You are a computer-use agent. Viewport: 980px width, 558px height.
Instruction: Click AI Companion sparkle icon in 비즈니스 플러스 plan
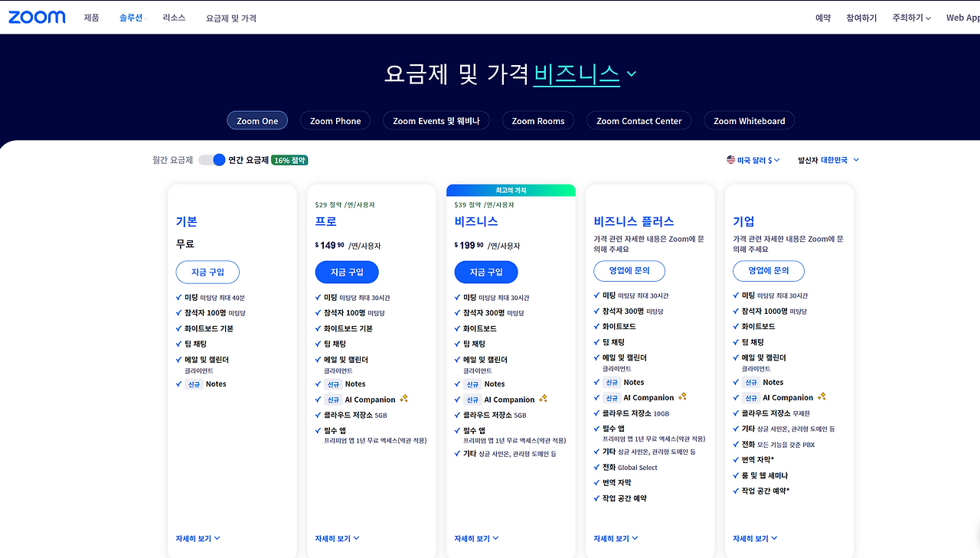click(x=682, y=396)
